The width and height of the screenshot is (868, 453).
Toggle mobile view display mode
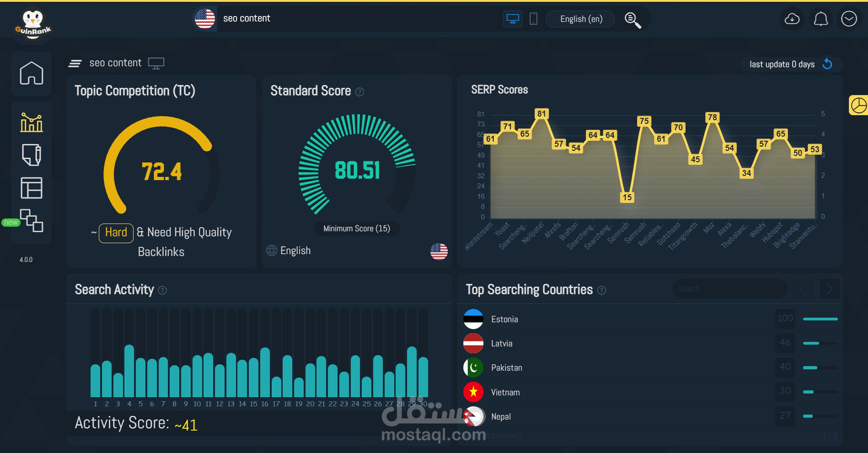[x=532, y=19]
